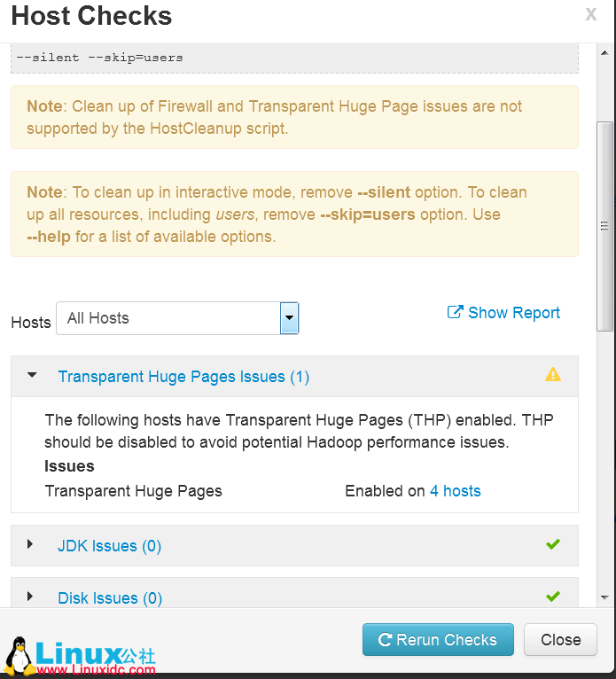View the 4 hosts link

pyautogui.click(x=456, y=490)
